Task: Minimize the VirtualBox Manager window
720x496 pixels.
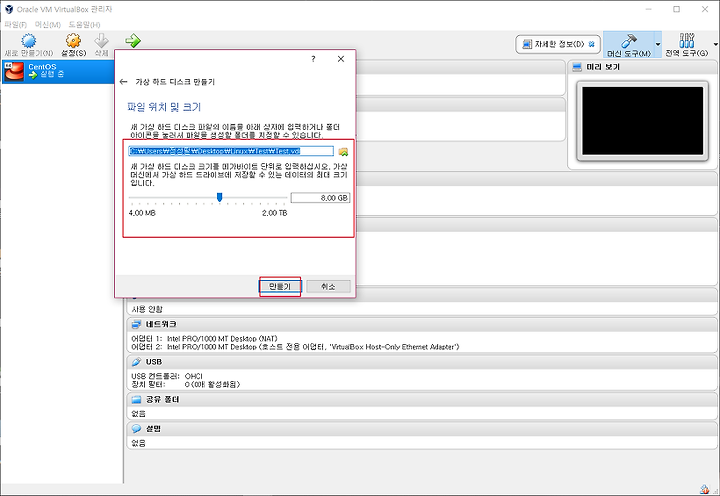Action: pos(649,9)
